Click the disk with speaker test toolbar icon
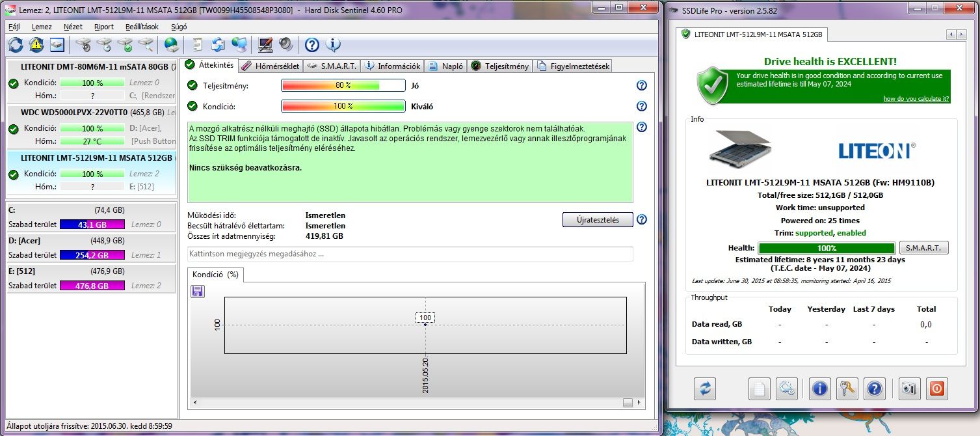This screenshot has height=436, width=980. click(83, 45)
